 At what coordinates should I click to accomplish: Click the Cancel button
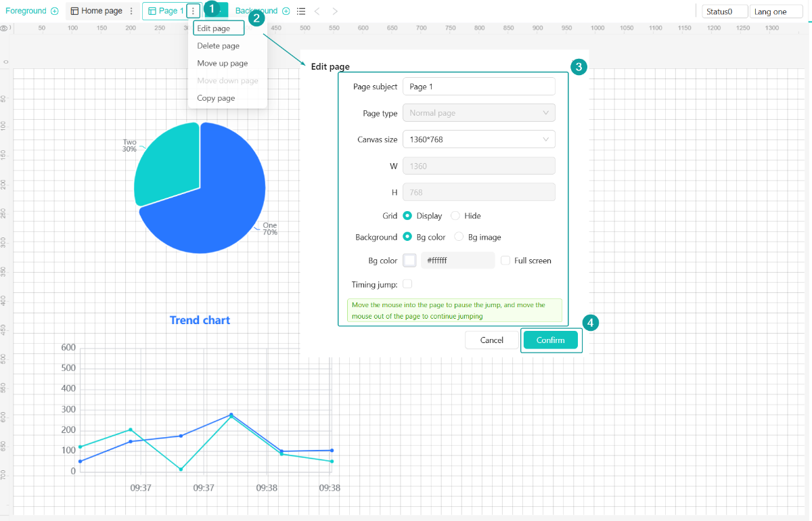pyautogui.click(x=491, y=340)
